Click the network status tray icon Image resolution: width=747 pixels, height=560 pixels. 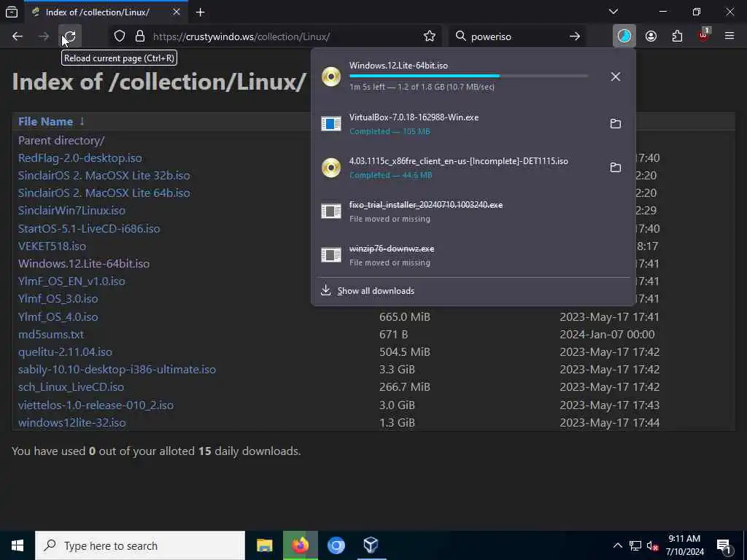[635, 545]
